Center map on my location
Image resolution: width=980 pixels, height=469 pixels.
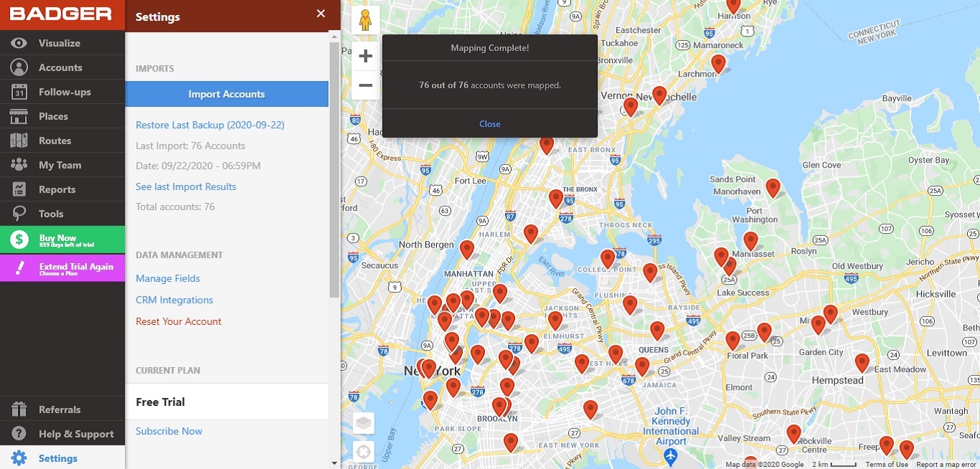pos(364,452)
